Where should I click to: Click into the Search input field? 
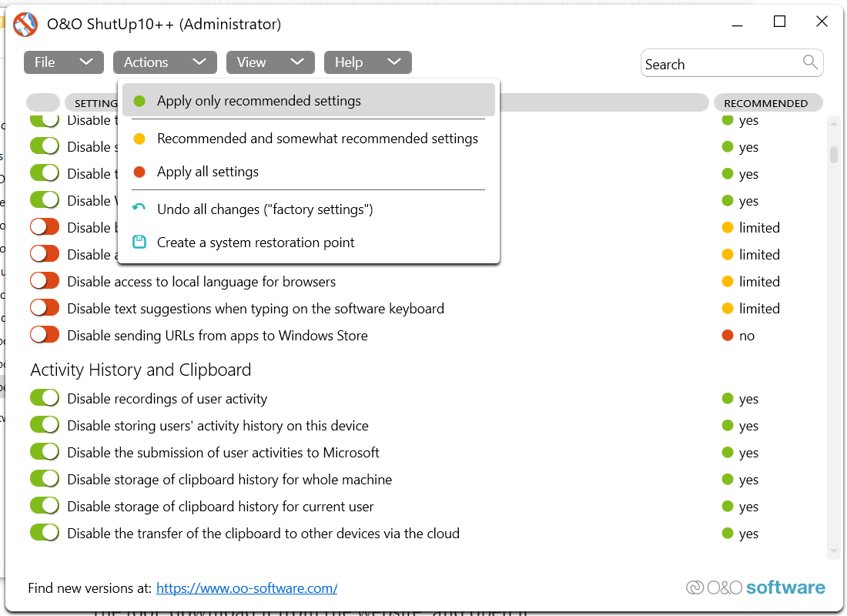pos(720,64)
